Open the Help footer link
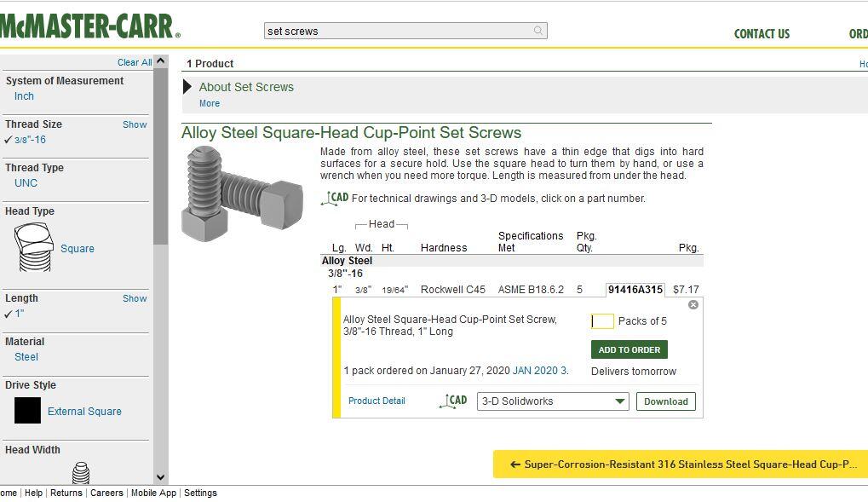868x502 pixels. (33, 493)
